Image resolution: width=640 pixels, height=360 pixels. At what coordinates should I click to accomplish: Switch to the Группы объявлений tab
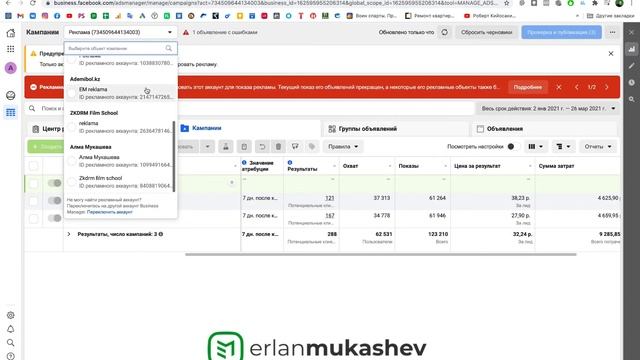pyautogui.click(x=395, y=129)
